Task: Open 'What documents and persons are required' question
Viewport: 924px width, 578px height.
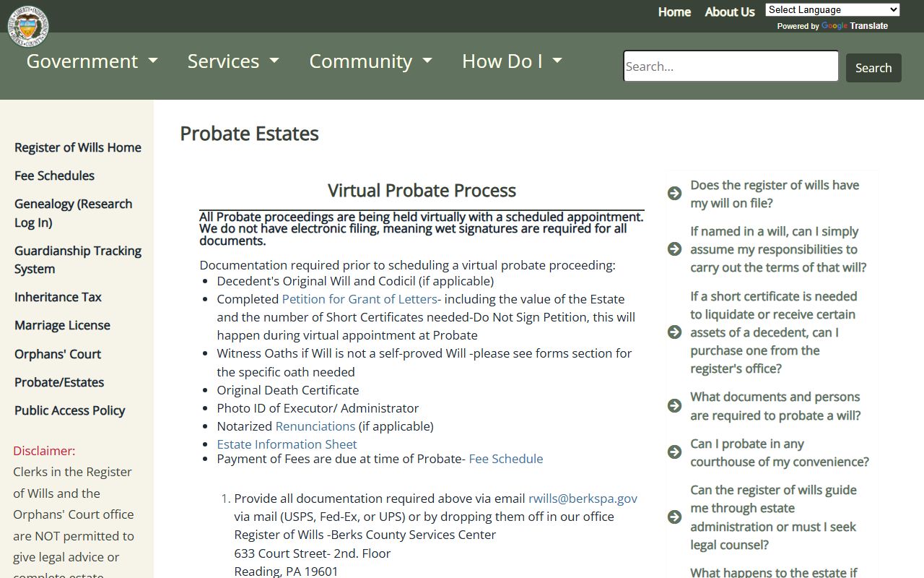Action: 775,406
